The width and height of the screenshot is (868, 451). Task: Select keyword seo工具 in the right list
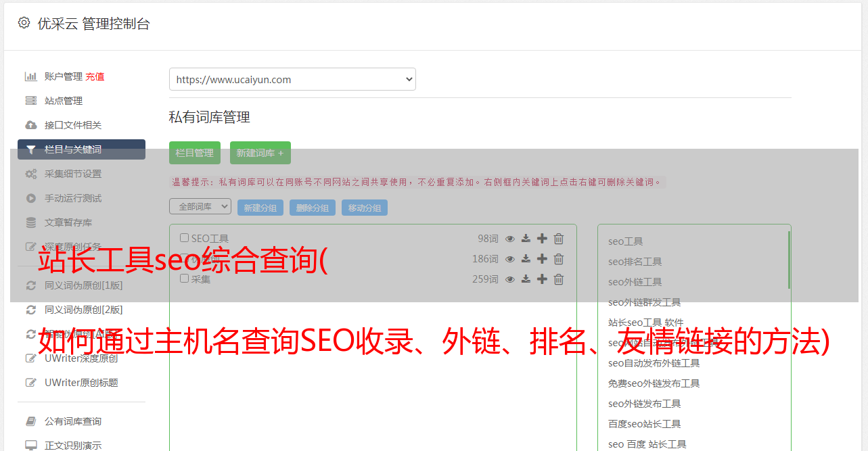pos(625,241)
